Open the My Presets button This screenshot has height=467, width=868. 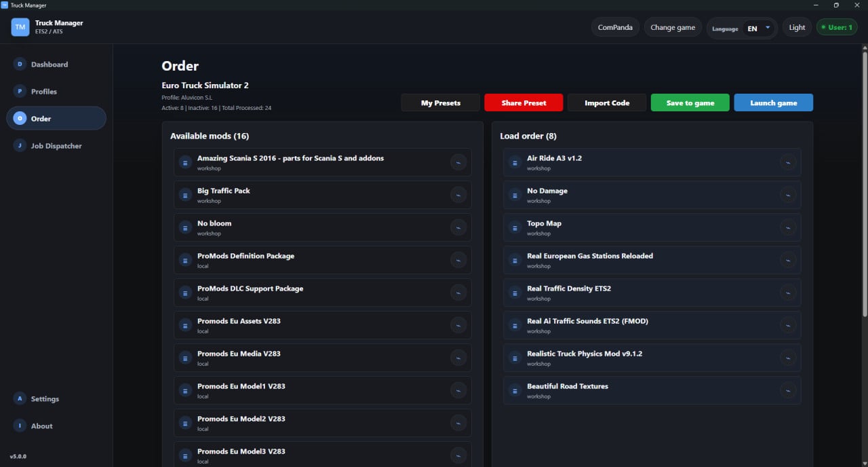[441, 102]
